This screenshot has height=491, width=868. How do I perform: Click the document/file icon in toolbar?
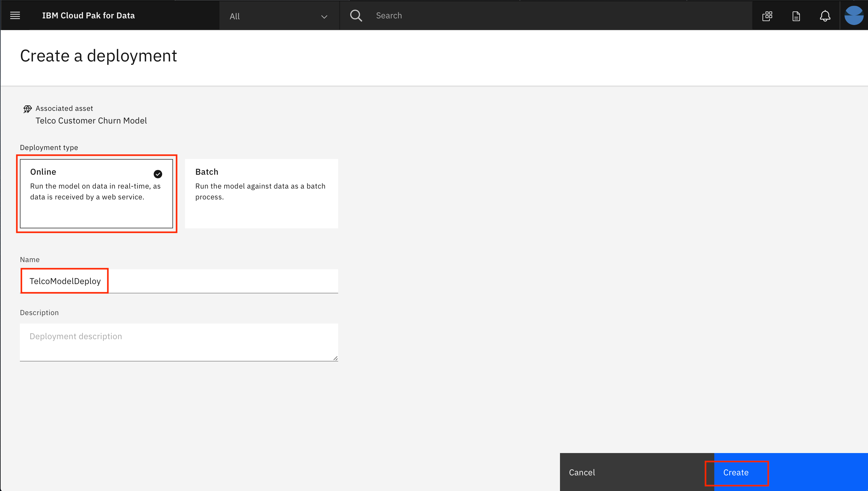click(796, 15)
